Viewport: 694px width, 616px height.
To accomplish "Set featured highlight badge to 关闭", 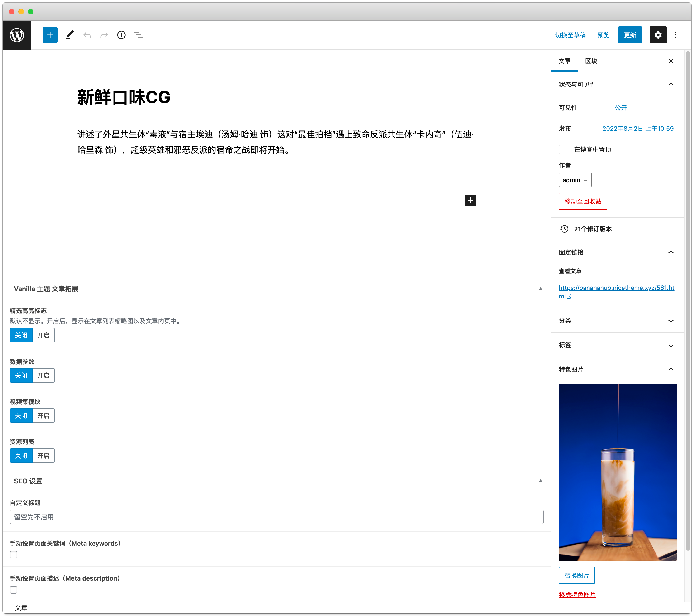I will click(x=21, y=335).
